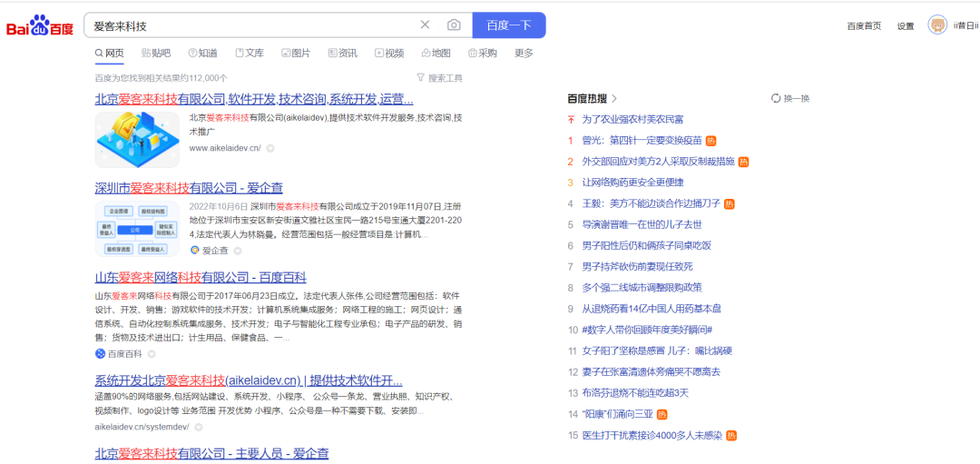Open URL aikelaidev.cn/systemdev/
This screenshot has height=464, width=980.
(x=142, y=427)
